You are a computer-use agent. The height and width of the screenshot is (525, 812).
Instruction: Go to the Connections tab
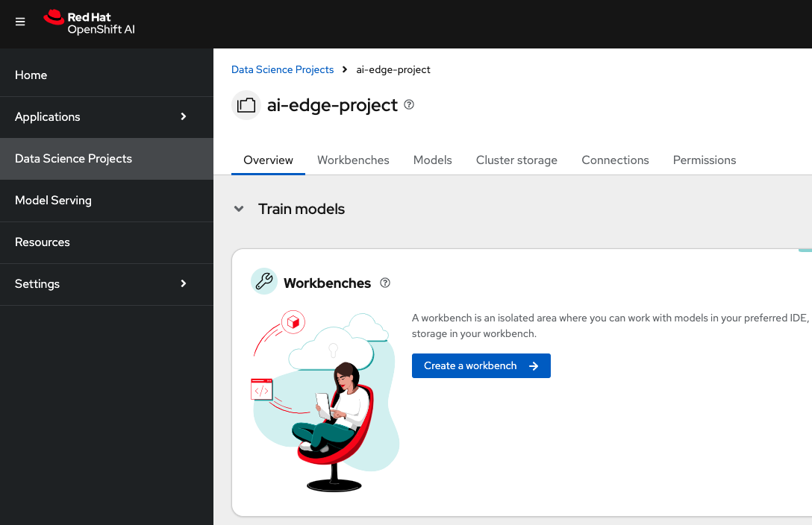[615, 160]
